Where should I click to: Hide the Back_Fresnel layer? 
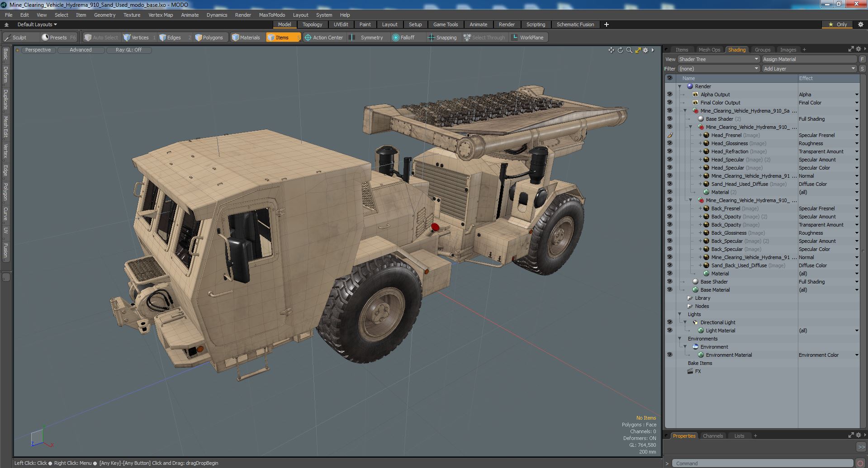pyautogui.click(x=669, y=208)
